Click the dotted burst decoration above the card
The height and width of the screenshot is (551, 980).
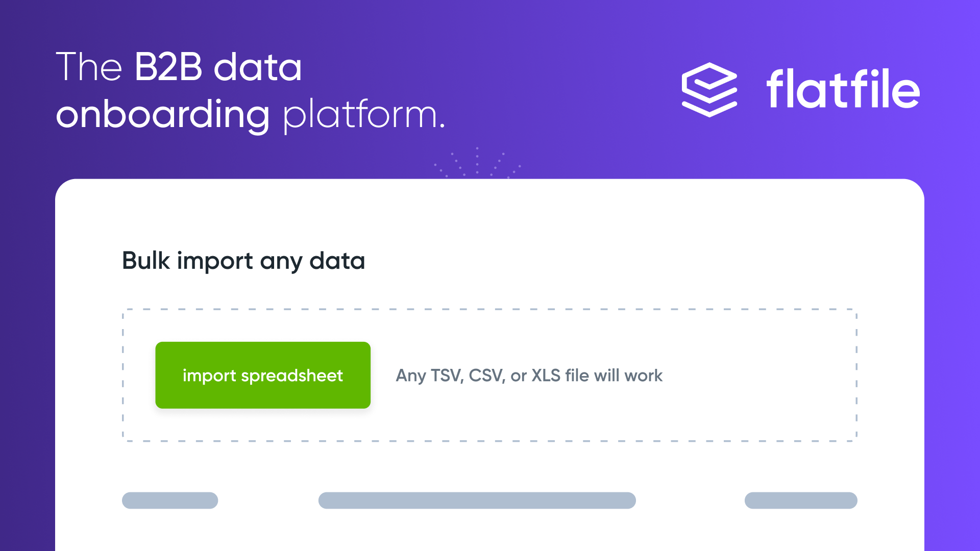(x=477, y=163)
